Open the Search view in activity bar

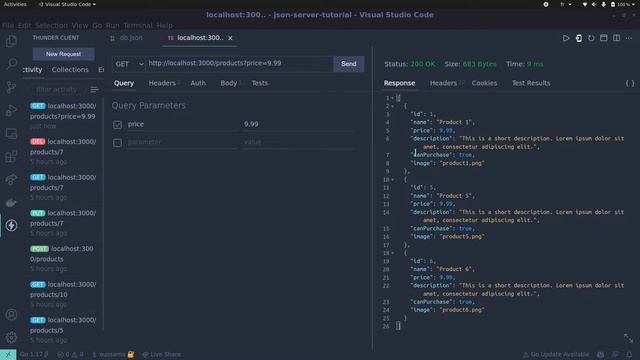coord(11,64)
